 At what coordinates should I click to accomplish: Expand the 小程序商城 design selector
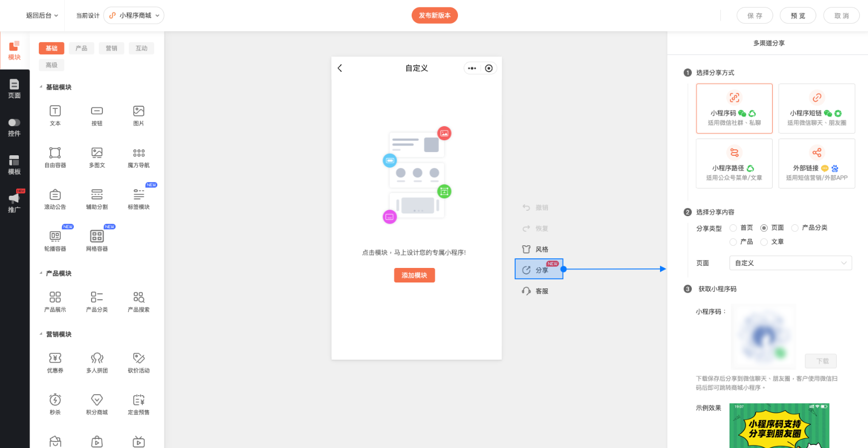tap(134, 16)
